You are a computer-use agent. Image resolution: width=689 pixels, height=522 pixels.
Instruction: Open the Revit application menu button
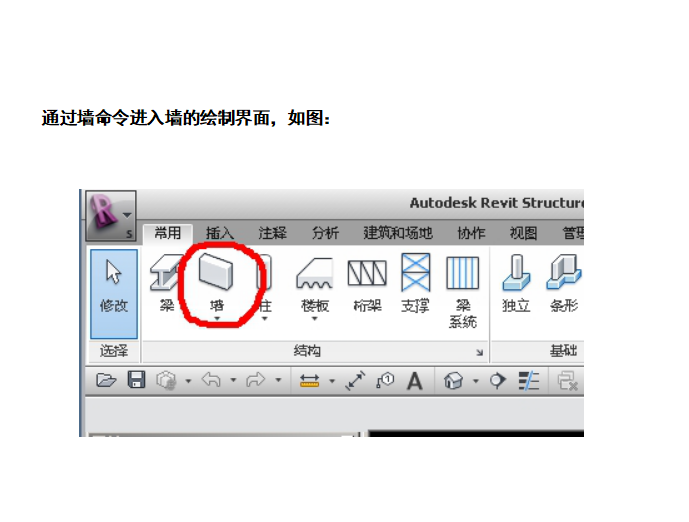[x=109, y=213]
